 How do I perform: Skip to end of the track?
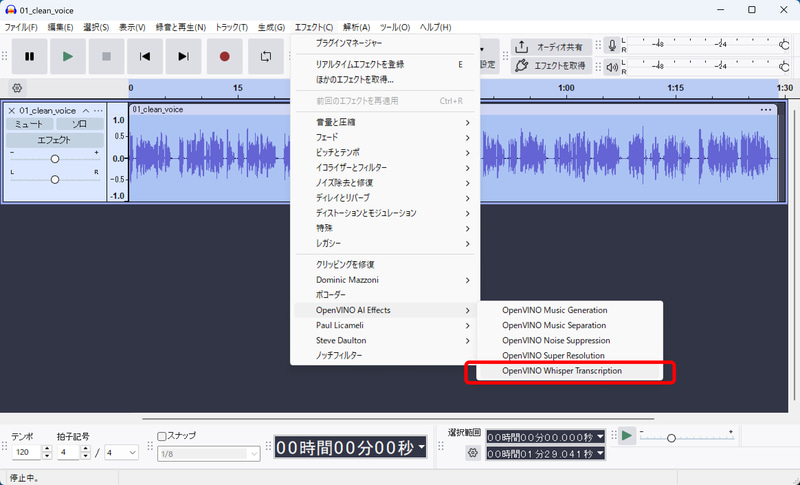[x=184, y=57]
